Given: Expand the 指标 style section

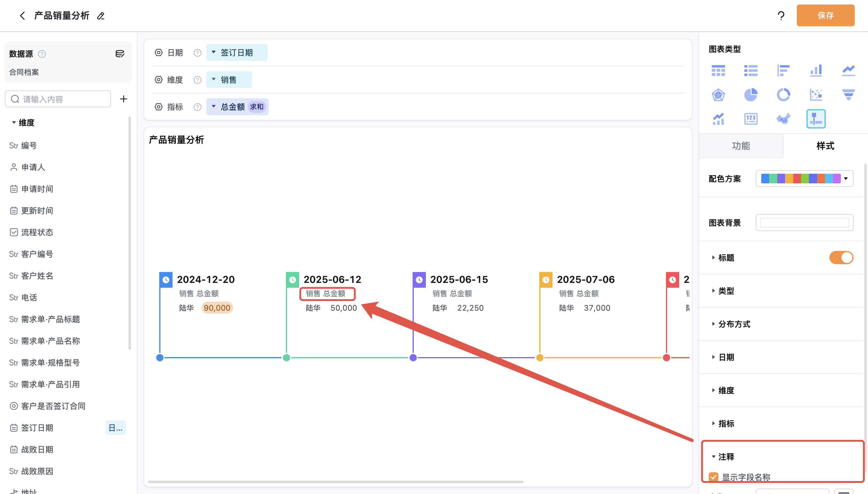Looking at the screenshot, I should [713, 423].
